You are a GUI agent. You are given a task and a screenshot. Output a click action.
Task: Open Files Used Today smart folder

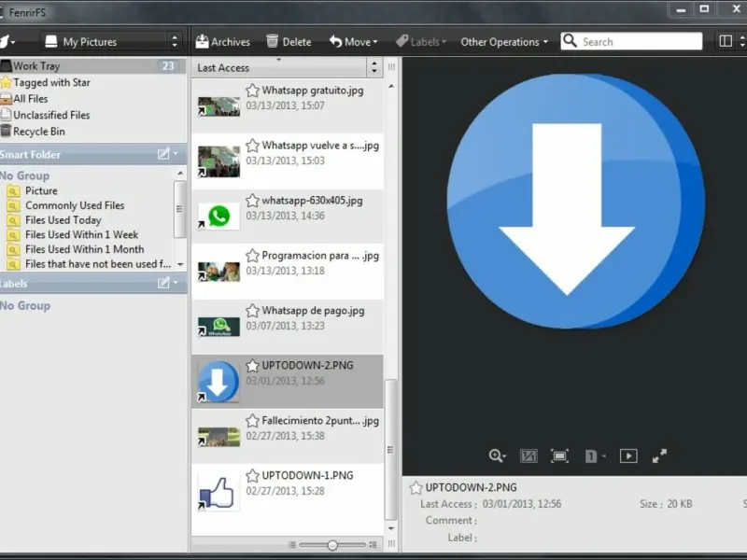(x=63, y=220)
